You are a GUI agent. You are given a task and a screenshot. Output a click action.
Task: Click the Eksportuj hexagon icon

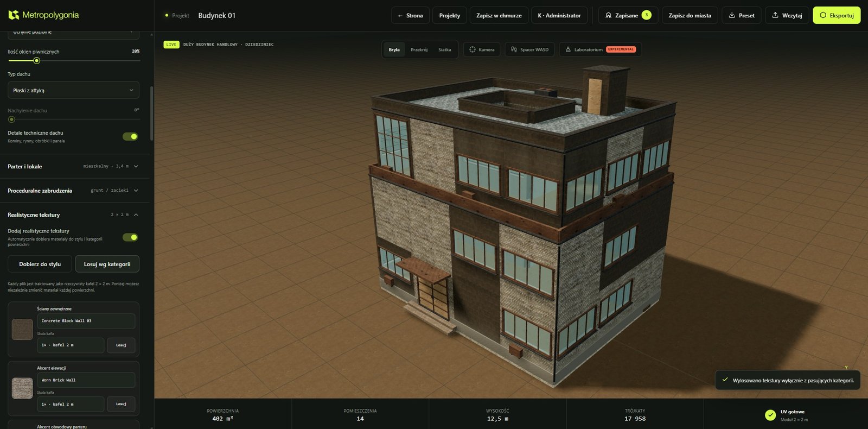point(823,15)
